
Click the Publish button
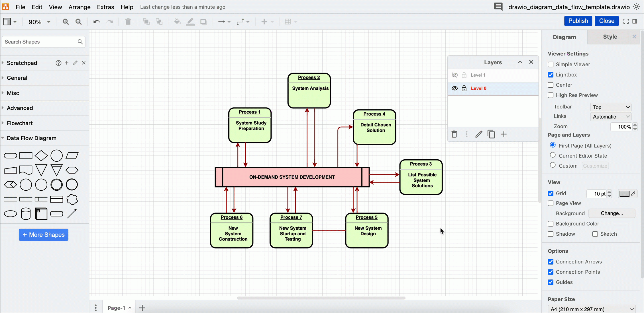(x=578, y=21)
